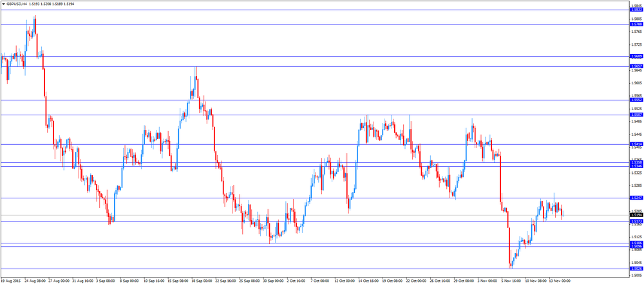Click the 1.5125 price scale tick
This screenshot has height=284, width=644.
coord(636,237)
